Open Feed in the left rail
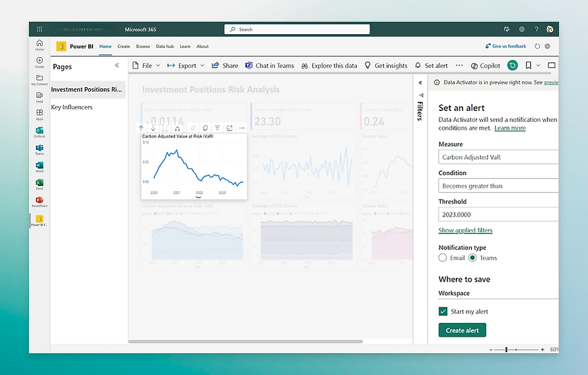 (x=40, y=97)
